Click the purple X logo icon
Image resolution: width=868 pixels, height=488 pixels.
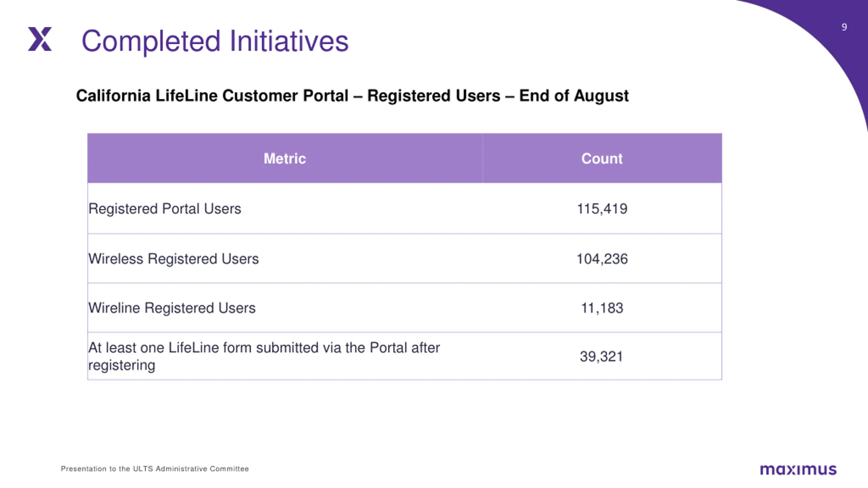coord(40,39)
